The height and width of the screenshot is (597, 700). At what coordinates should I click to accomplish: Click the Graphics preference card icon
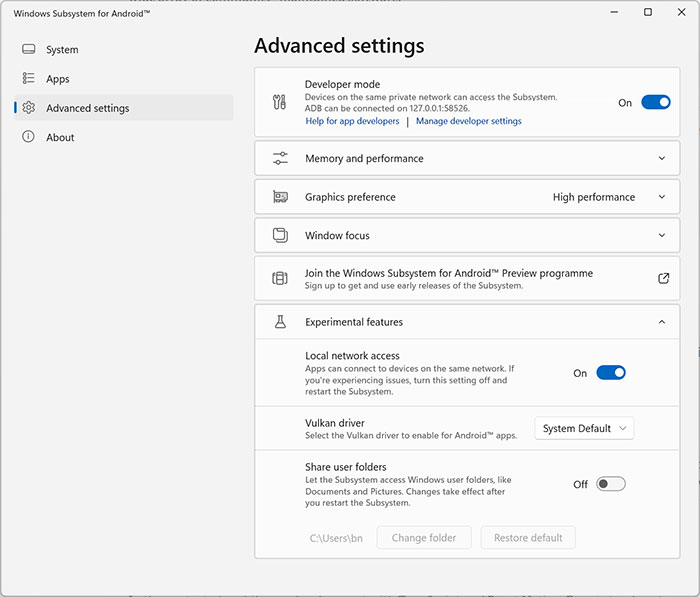[x=280, y=197]
